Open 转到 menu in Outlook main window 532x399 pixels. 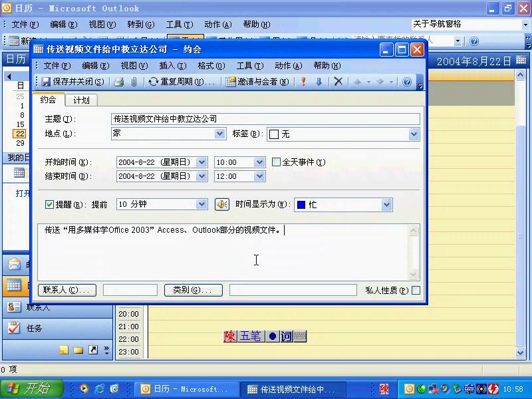tap(141, 25)
